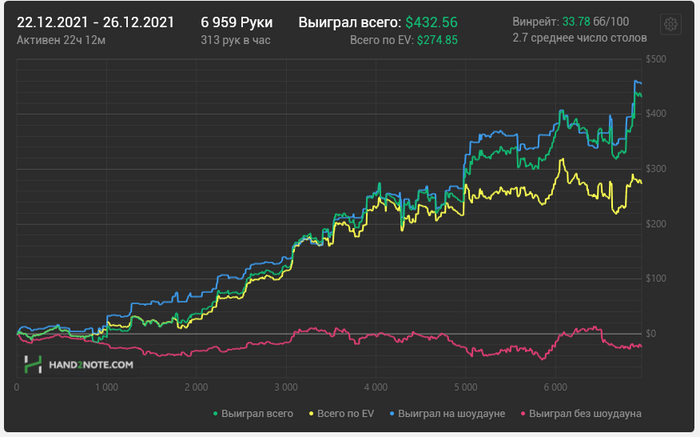Click the blue legend dot for 'Выиграл на шоудауне'
Image resolution: width=700 pixels, height=437 pixels.
(392, 414)
